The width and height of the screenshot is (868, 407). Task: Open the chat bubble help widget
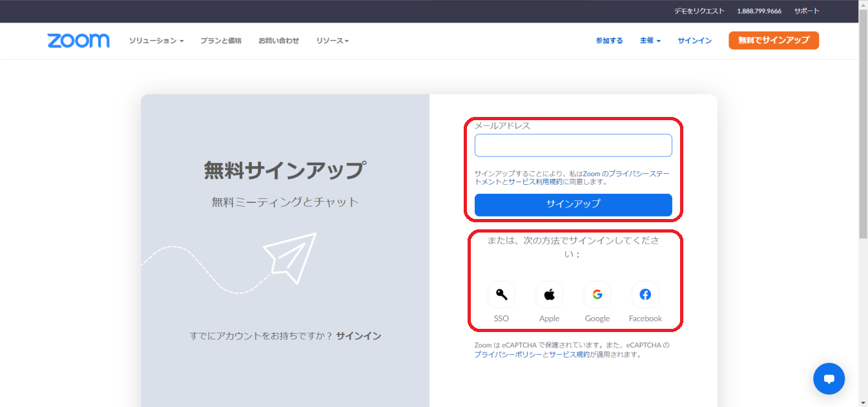tap(829, 379)
